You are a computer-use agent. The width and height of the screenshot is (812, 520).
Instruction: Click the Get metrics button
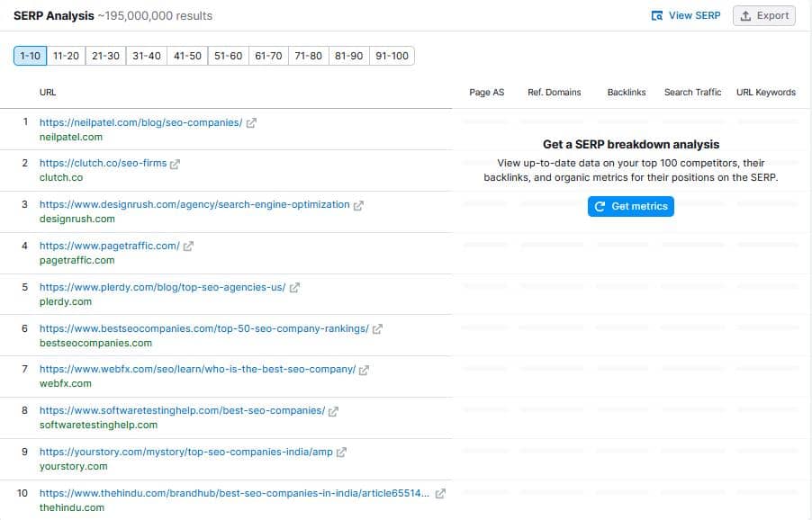pos(631,206)
